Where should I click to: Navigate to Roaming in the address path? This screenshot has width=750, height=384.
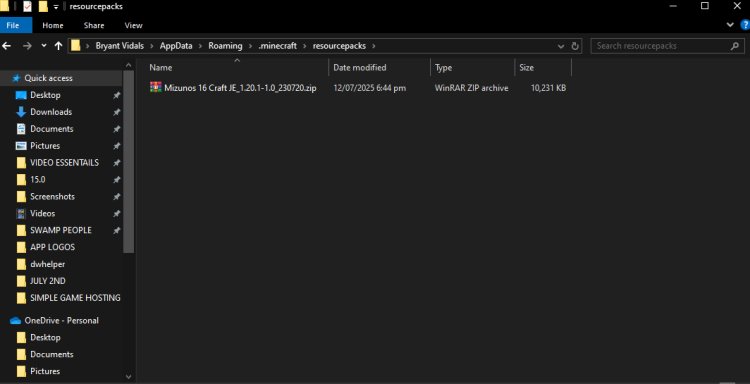[x=225, y=46]
